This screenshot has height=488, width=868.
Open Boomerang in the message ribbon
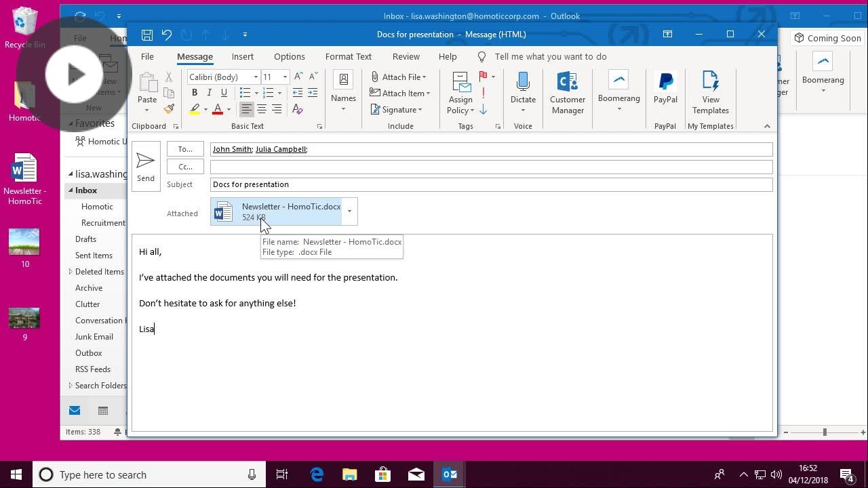tap(619, 90)
